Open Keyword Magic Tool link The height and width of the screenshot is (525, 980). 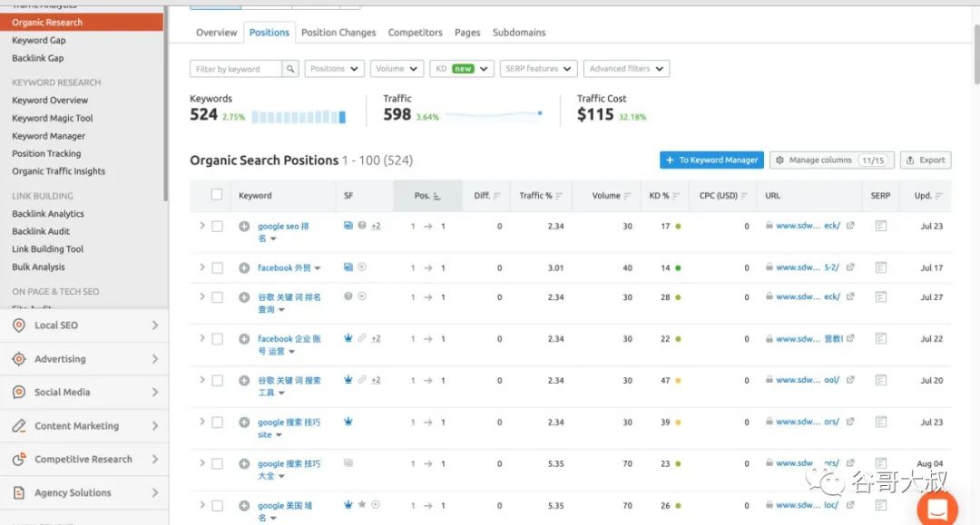coord(53,118)
